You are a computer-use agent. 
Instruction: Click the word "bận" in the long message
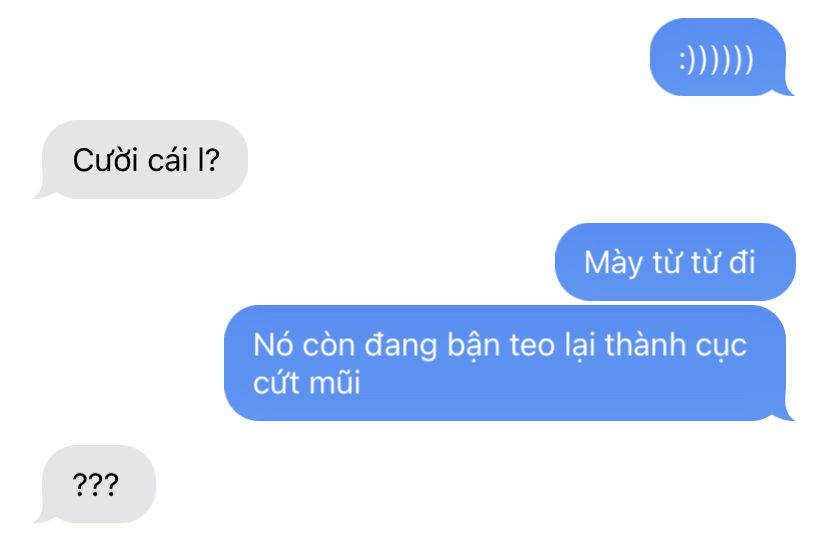(473, 346)
